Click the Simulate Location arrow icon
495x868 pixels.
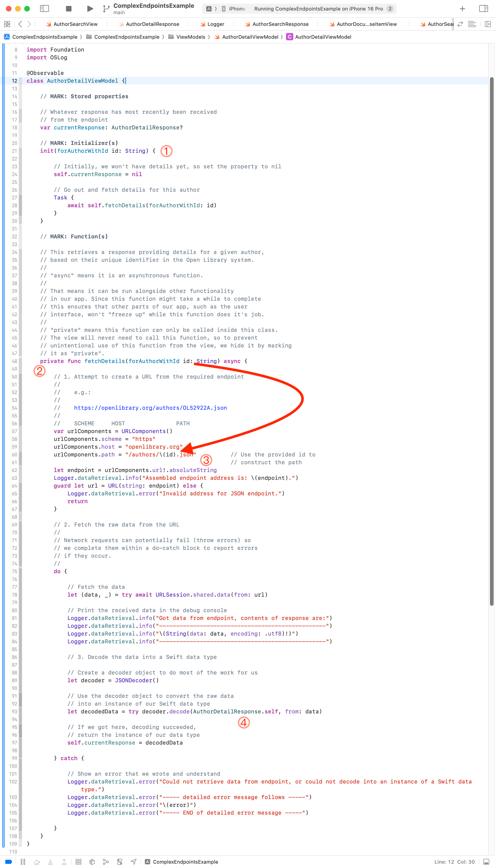click(134, 862)
